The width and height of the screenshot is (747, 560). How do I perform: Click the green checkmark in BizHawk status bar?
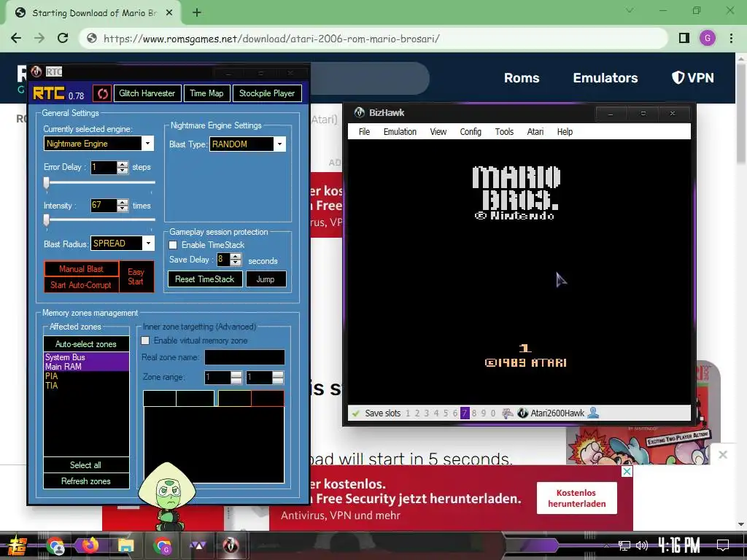coord(355,413)
